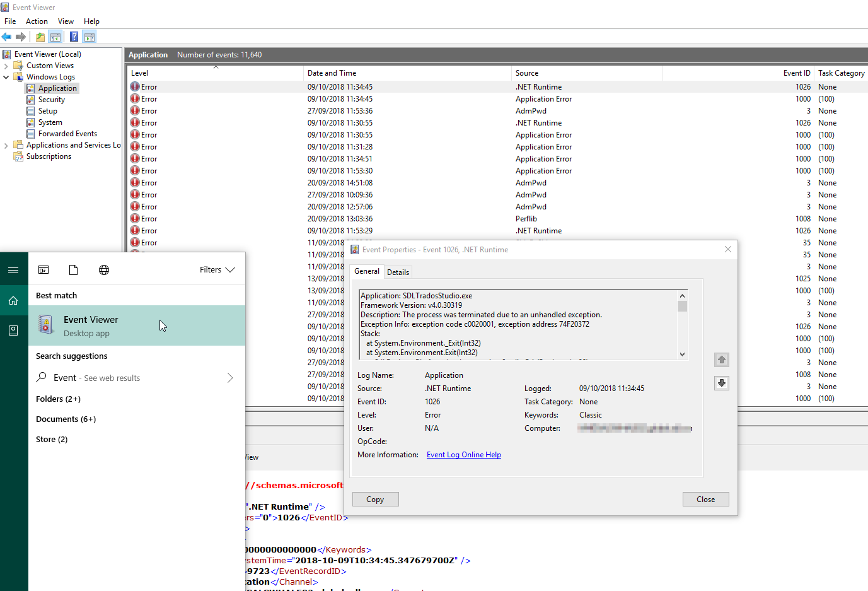Click error icon for 09/10/2018 11:34:51 event

point(135,159)
